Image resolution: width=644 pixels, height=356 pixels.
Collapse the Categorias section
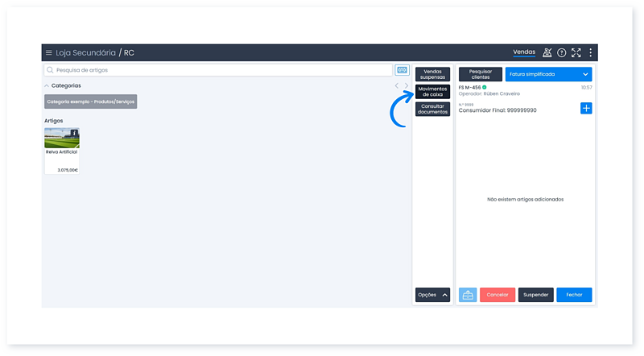47,85
